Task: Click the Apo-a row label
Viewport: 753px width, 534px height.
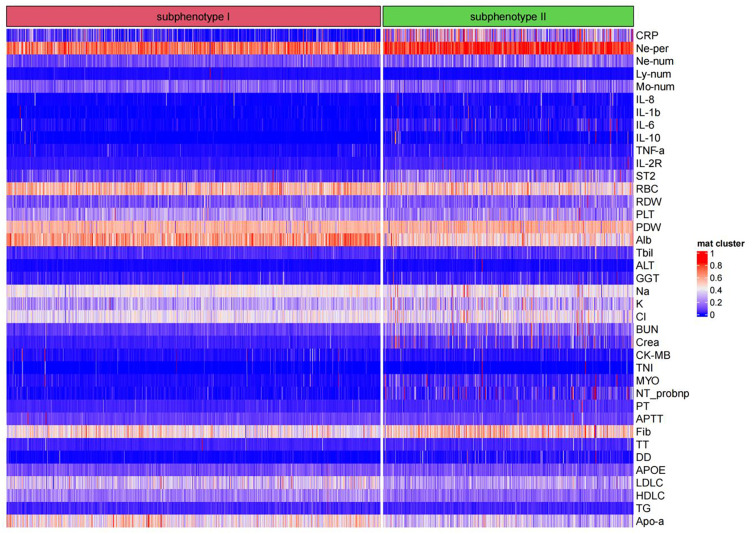Action: pos(650,521)
